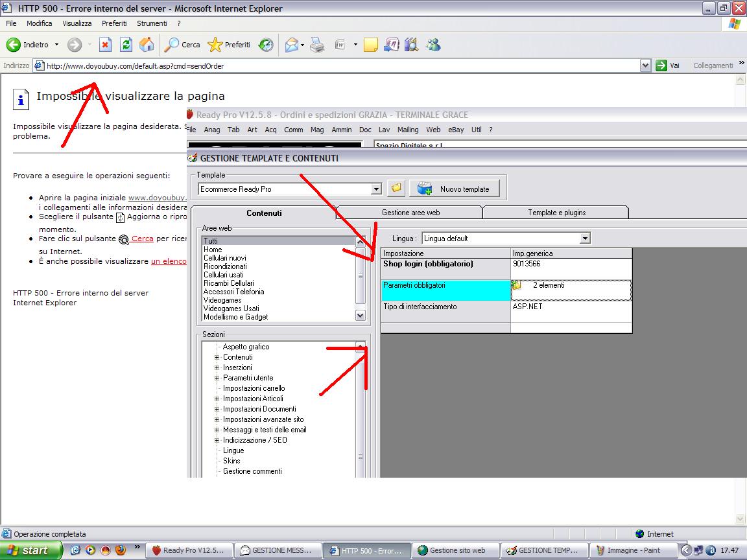747x560 pixels.
Task: Click the Shop login value 9013566 cell
Action: pos(571,268)
